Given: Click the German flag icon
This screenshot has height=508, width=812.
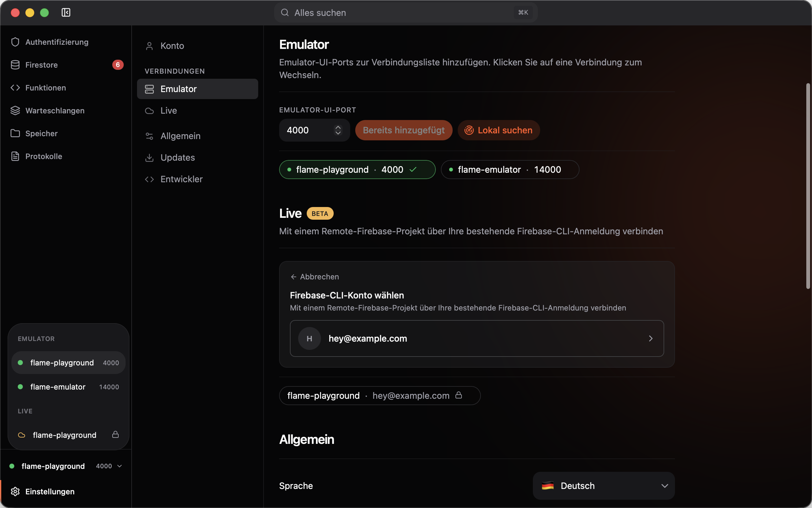Looking at the screenshot, I should [x=547, y=486].
